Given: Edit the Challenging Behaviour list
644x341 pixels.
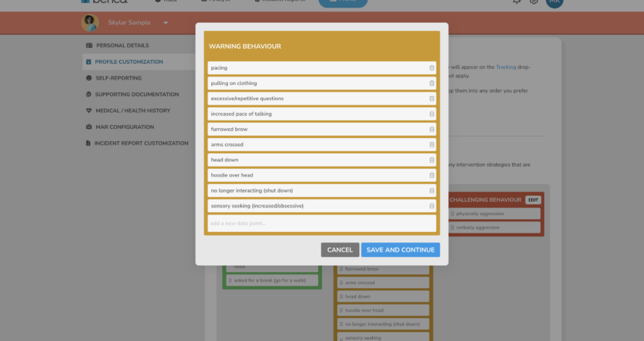Looking at the screenshot, I should pyautogui.click(x=533, y=200).
